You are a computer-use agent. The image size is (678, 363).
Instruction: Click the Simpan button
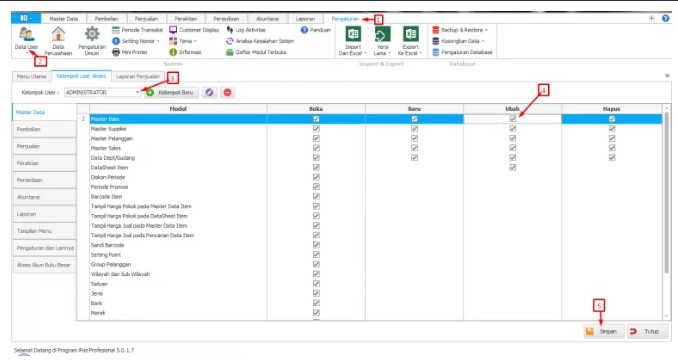pos(603,331)
